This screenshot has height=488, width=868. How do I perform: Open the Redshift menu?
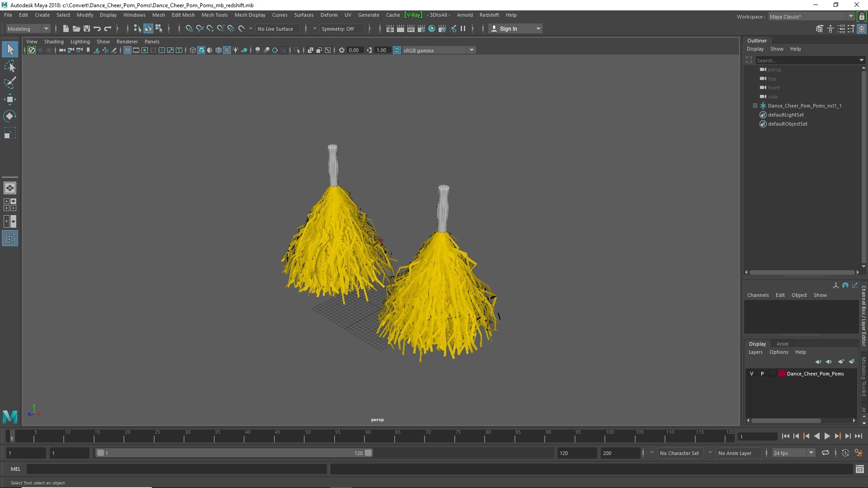click(x=489, y=15)
